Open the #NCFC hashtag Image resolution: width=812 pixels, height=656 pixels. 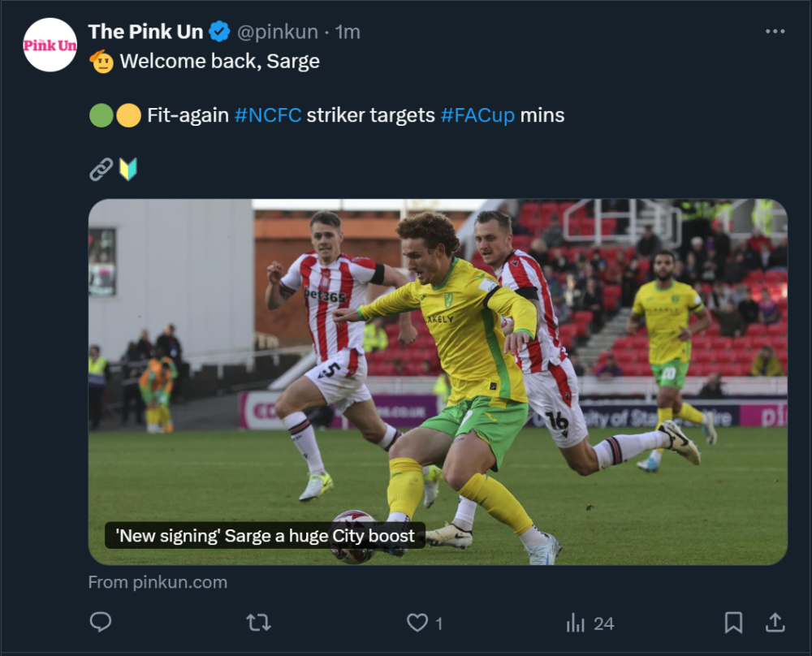click(268, 115)
